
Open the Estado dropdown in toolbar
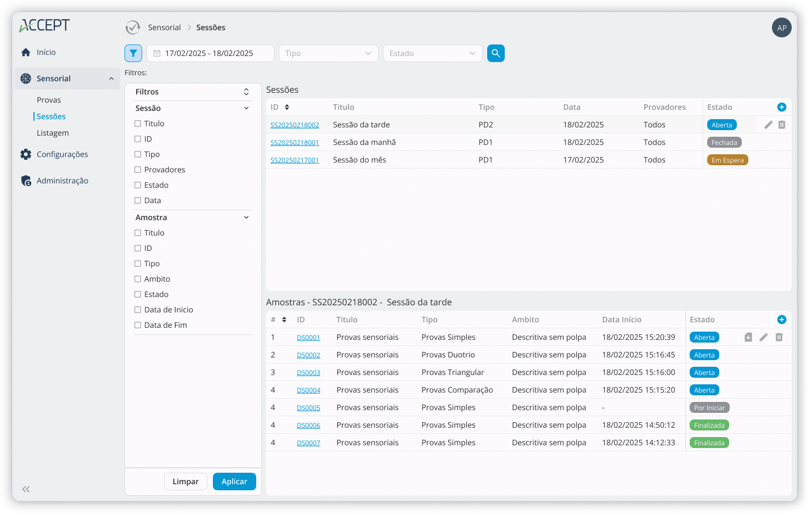[x=432, y=53]
